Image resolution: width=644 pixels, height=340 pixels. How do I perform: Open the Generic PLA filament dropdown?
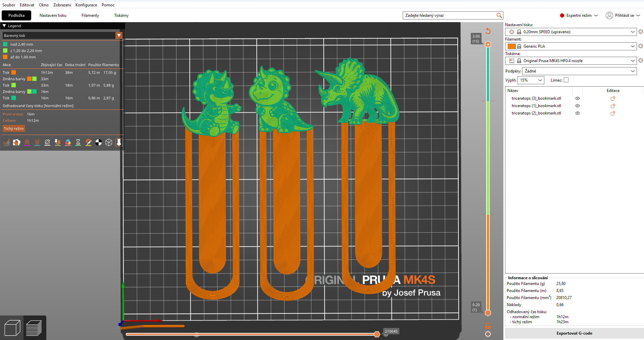pyautogui.click(x=571, y=46)
